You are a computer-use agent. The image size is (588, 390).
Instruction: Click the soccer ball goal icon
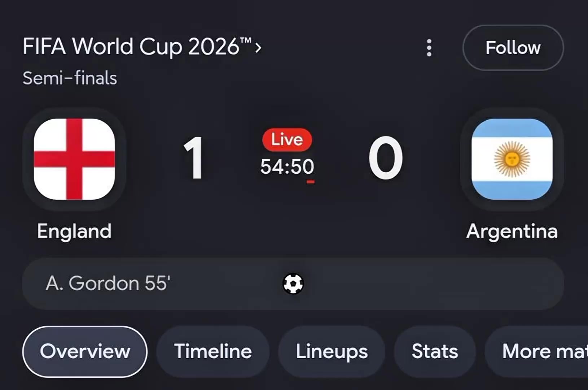pos(293,283)
